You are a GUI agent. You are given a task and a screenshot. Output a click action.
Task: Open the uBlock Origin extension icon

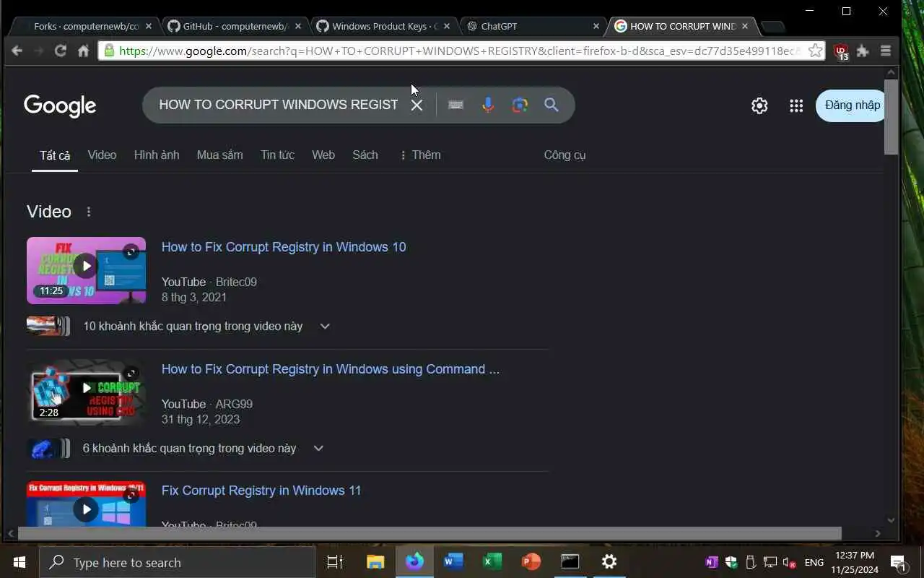(x=841, y=51)
